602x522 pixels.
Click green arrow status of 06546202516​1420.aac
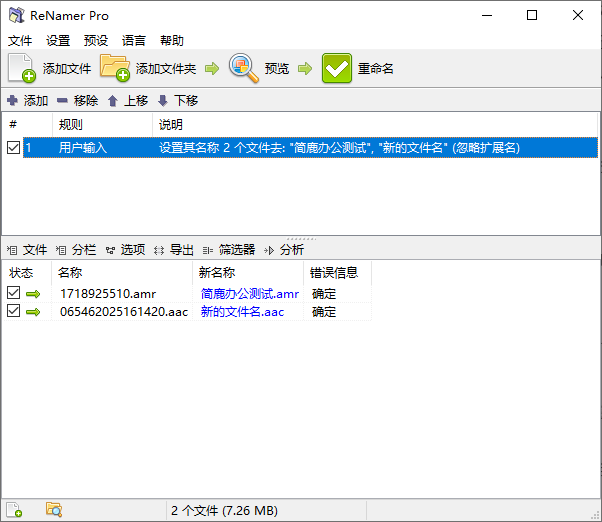pyautogui.click(x=33, y=312)
